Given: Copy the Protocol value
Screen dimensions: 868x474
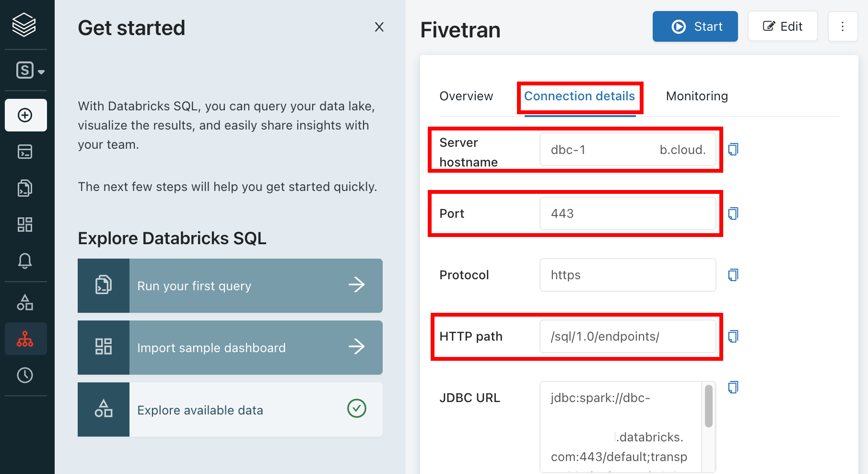Looking at the screenshot, I should click(x=733, y=275).
